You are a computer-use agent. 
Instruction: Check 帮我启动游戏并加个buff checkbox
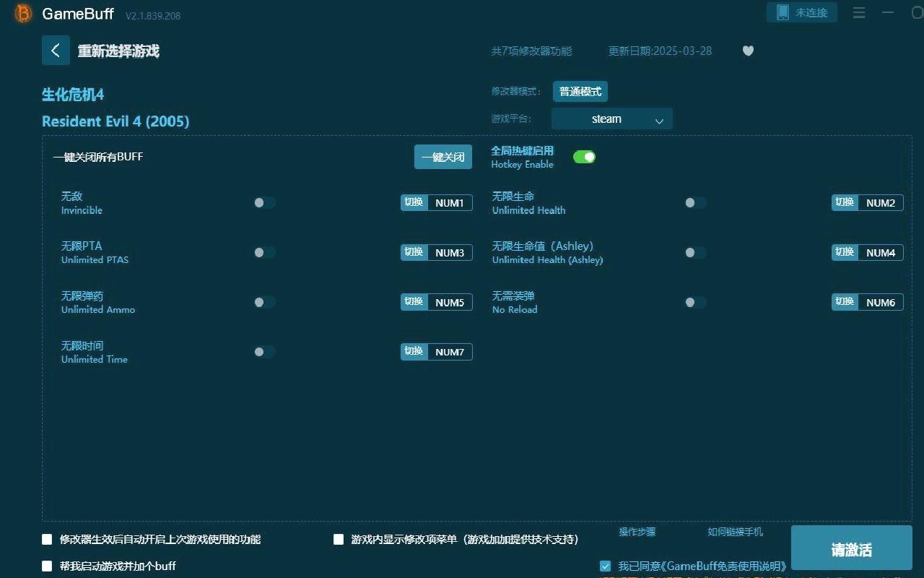tap(47, 566)
